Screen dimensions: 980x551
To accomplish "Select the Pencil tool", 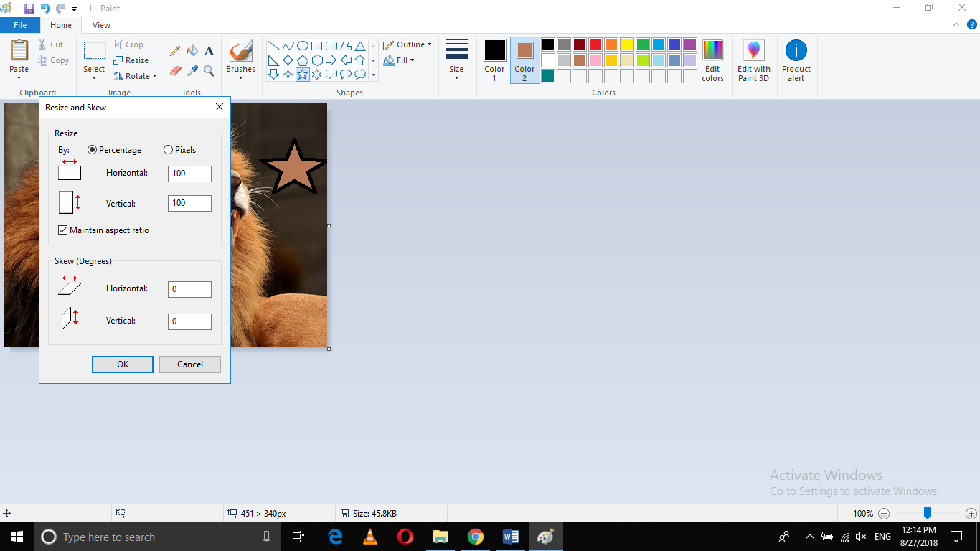I will tap(174, 50).
